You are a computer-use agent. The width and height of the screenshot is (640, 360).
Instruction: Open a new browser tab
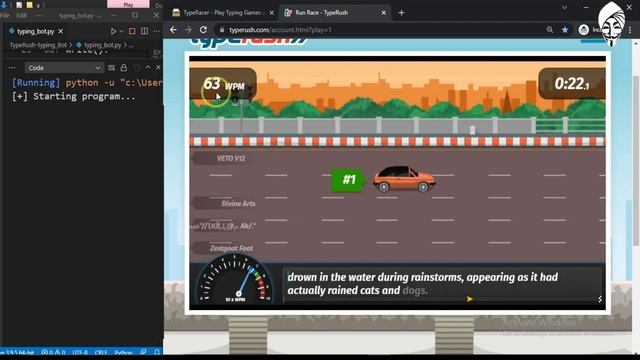click(401, 13)
